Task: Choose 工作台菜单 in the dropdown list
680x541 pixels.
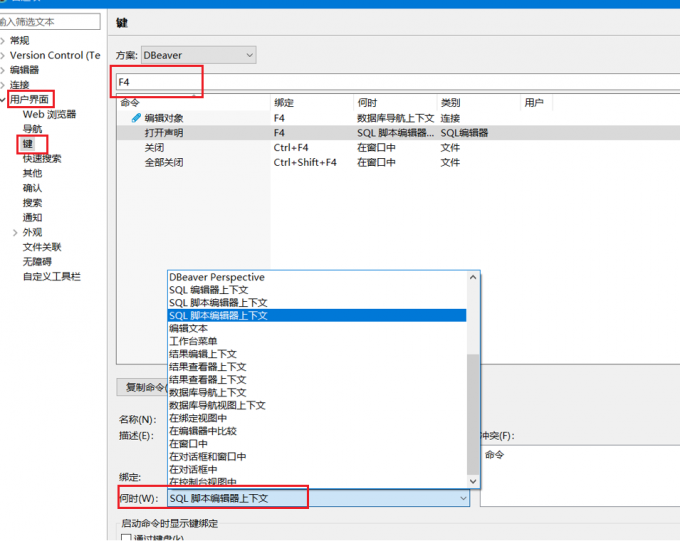Action: click(317, 341)
